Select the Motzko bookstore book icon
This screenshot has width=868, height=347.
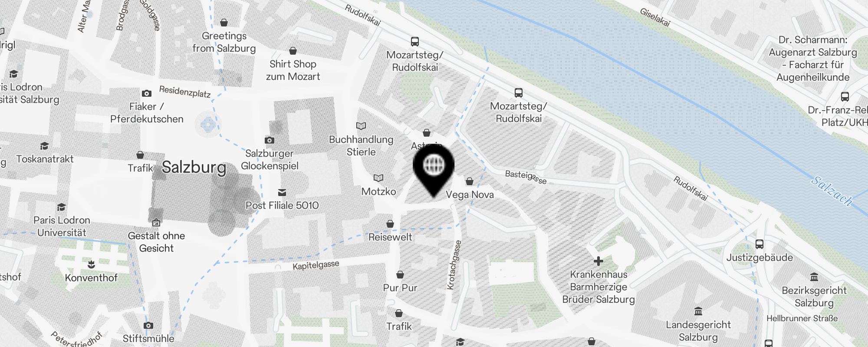coord(378,178)
